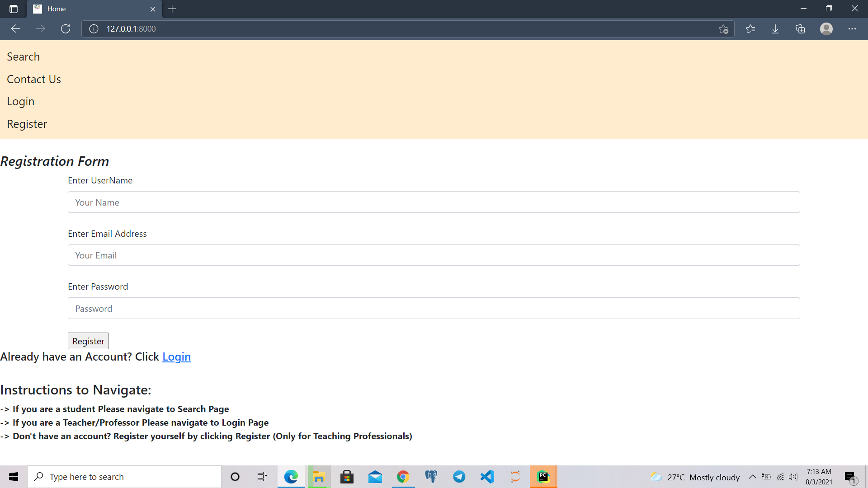868x488 pixels.
Task: Click into the Password field
Action: click(434, 308)
